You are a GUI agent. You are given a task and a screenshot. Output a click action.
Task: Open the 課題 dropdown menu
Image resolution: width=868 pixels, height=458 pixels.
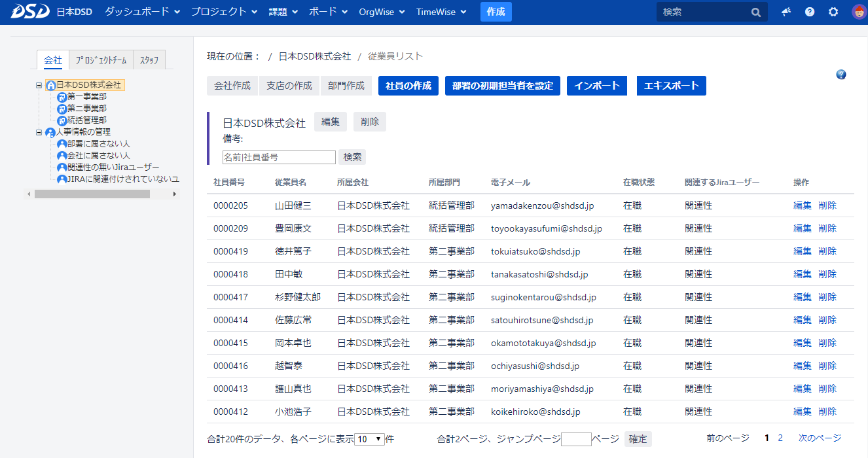[283, 12]
